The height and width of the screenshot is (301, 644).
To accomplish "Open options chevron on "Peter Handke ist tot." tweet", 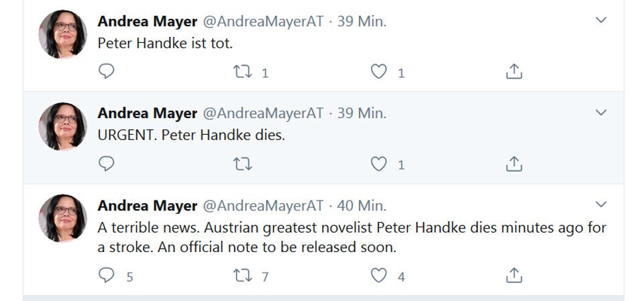I will tap(601, 21).
